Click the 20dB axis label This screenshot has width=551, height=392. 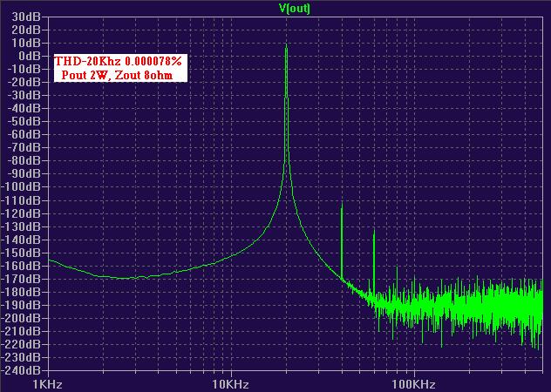26,30
